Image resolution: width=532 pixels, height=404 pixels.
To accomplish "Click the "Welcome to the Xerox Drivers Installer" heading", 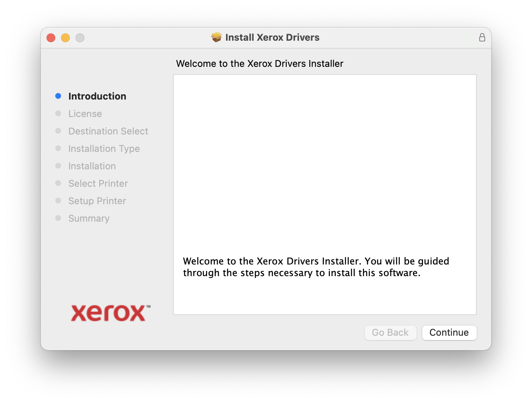I will point(259,64).
